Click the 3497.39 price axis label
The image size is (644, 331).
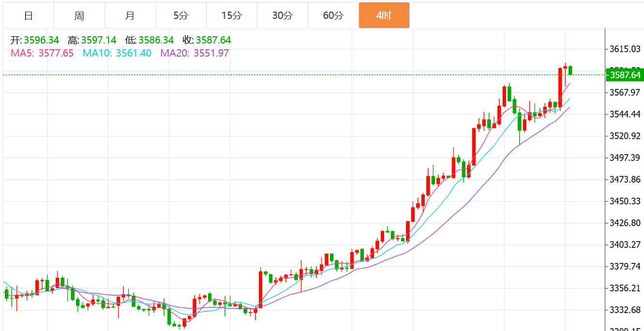pos(625,158)
